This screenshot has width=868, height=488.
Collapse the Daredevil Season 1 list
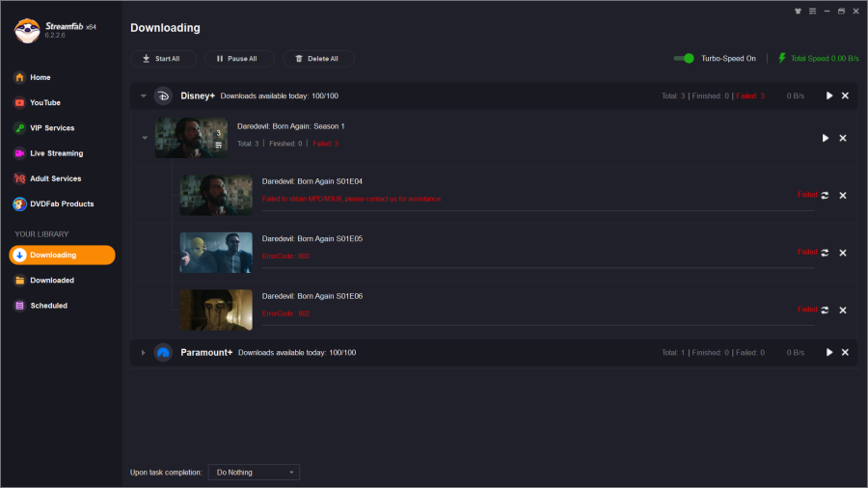point(145,138)
